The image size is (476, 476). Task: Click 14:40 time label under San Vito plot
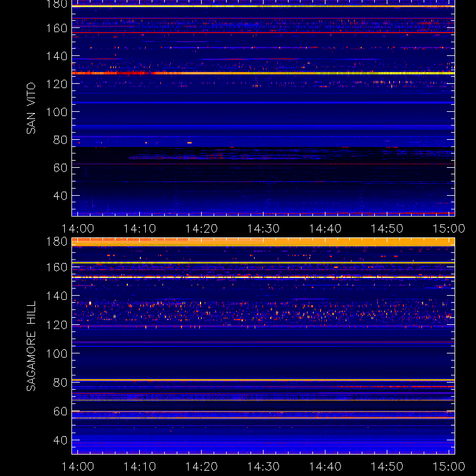325,228
